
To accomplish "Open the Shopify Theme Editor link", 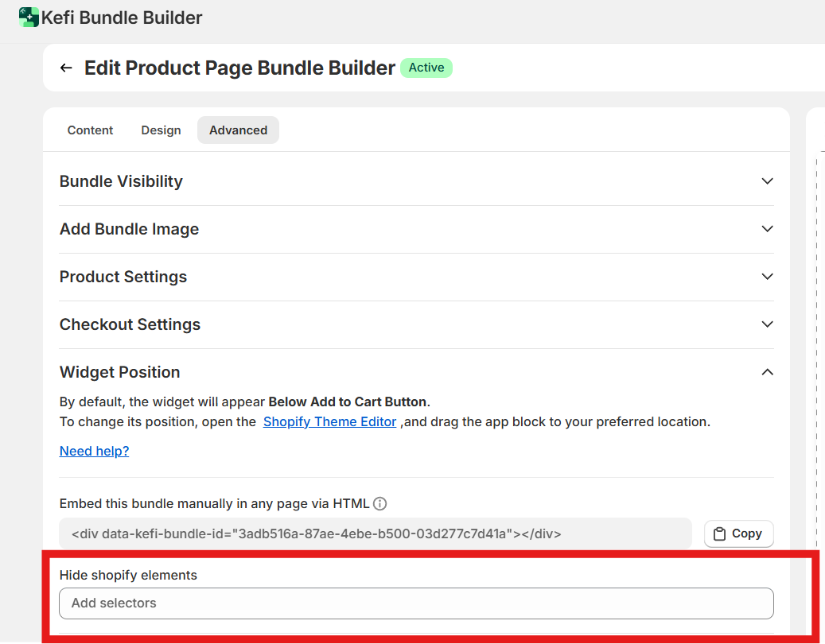I will pos(329,422).
